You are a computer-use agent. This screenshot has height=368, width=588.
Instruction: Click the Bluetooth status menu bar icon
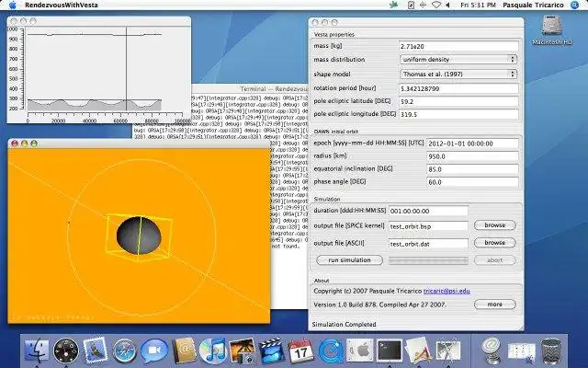click(x=411, y=5)
